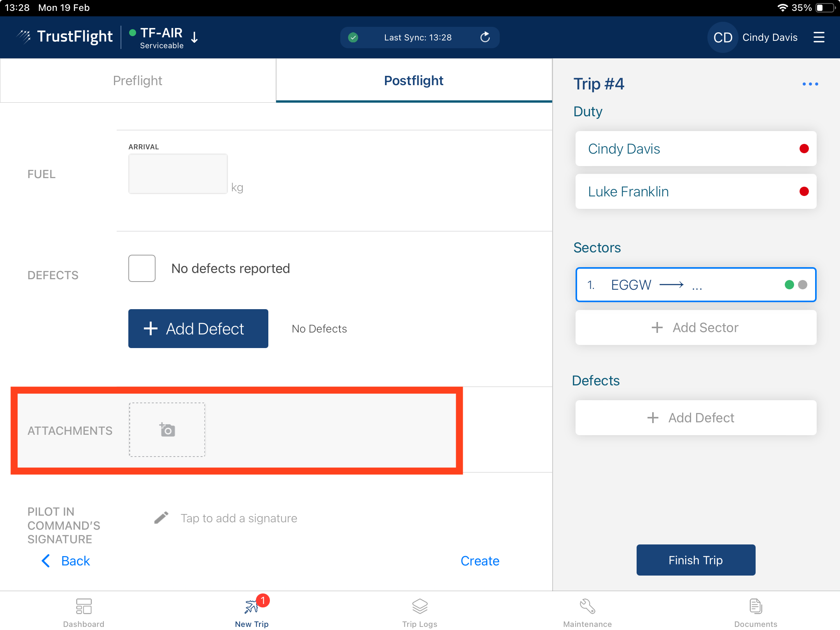
Task: Expand the TF-AIR aircraft dropdown arrow
Action: tap(195, 38)
